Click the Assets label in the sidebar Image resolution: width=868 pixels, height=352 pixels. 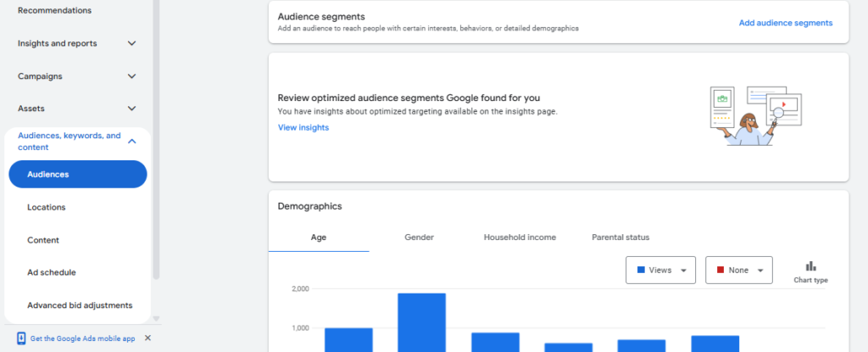point(31,109)
